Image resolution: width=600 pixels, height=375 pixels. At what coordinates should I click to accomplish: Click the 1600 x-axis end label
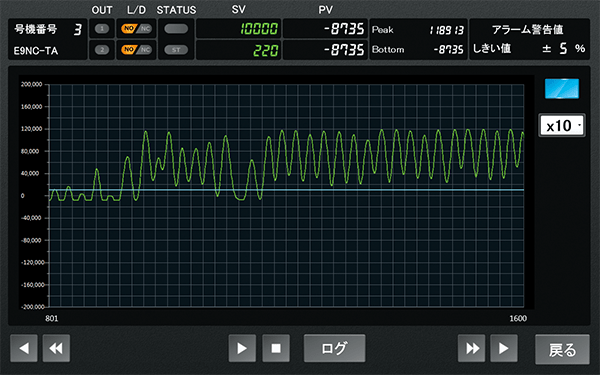point(518,318)
